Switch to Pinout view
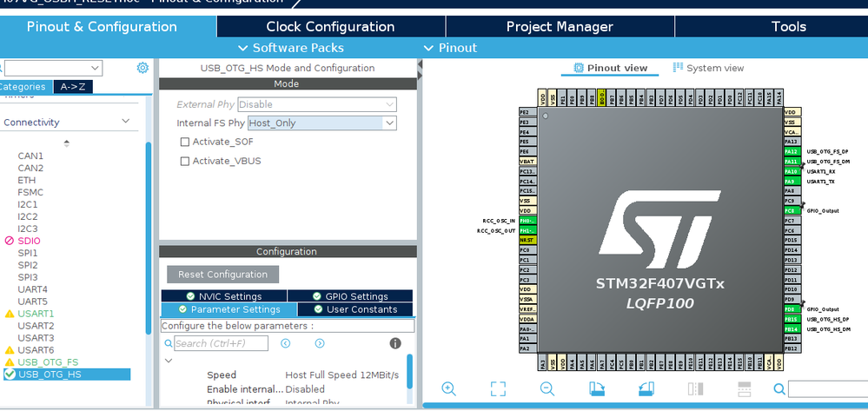The height and width of the screenshot is (411, 868). tap(610, 68)
